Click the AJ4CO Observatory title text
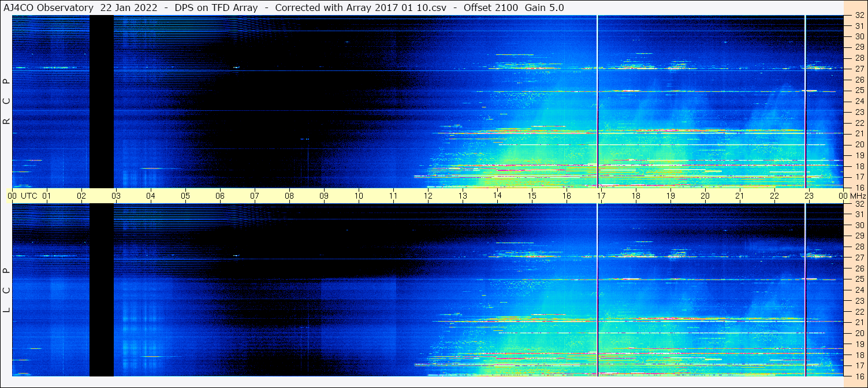The height and width of the screenshot is (388, 868). coord(49,8)
